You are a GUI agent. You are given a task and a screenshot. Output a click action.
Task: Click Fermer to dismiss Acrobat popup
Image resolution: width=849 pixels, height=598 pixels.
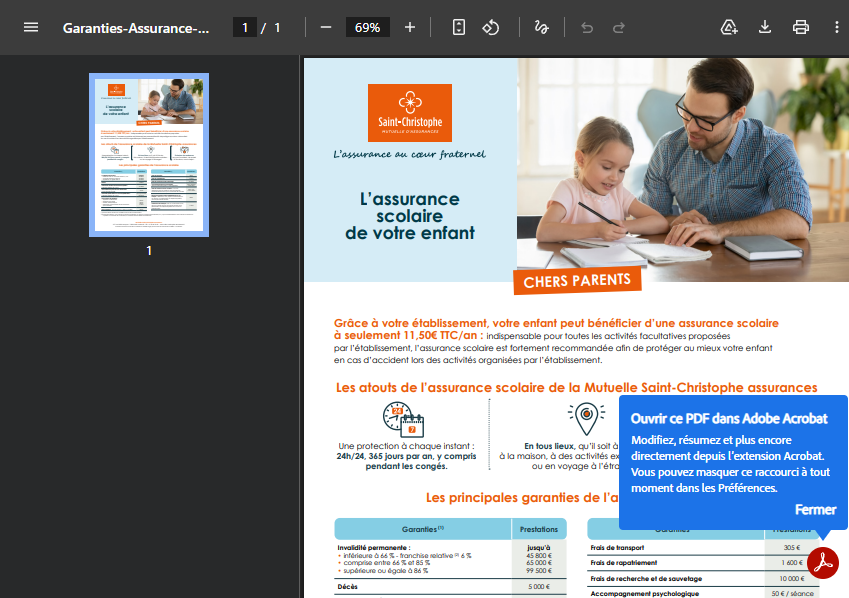pos(815,510)
